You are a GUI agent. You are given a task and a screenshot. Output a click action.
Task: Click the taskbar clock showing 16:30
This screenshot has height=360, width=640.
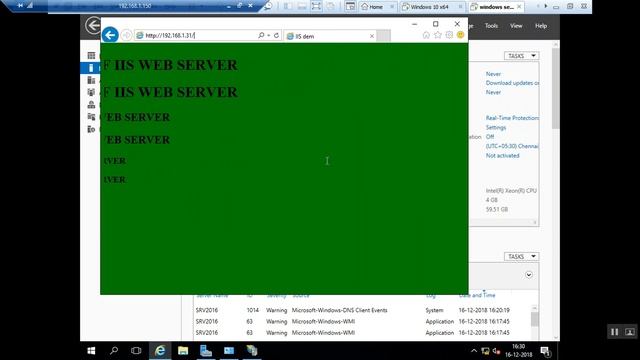518,351
